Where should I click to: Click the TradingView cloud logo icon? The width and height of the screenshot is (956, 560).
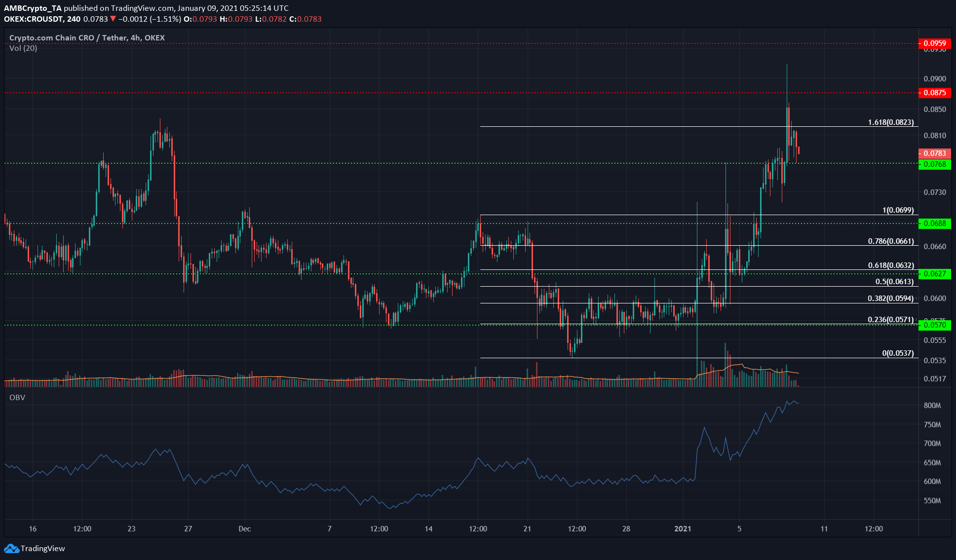11,548
